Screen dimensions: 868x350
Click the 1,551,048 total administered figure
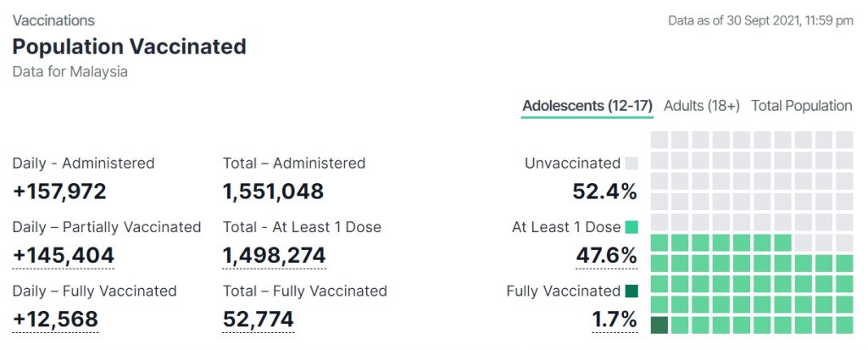pos(273,192)
